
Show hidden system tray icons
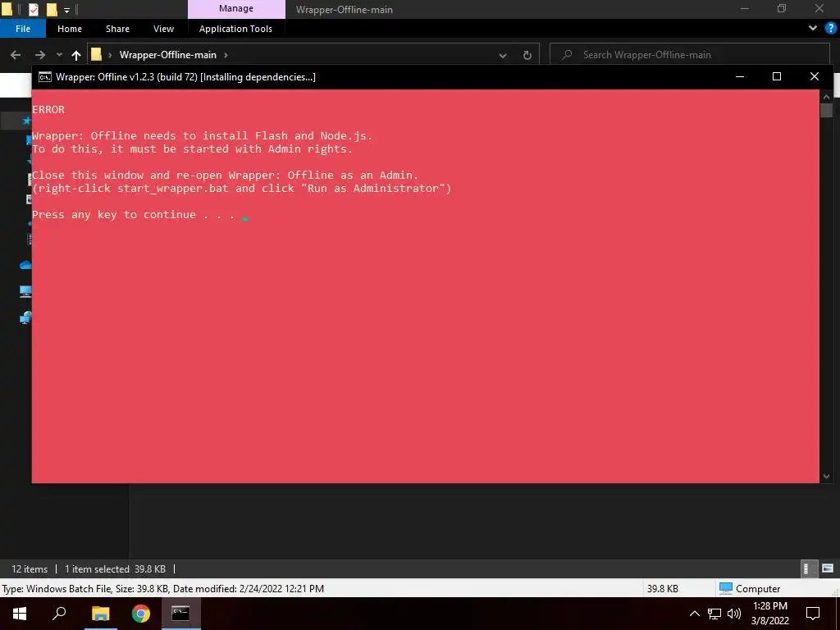pos(694,614)
